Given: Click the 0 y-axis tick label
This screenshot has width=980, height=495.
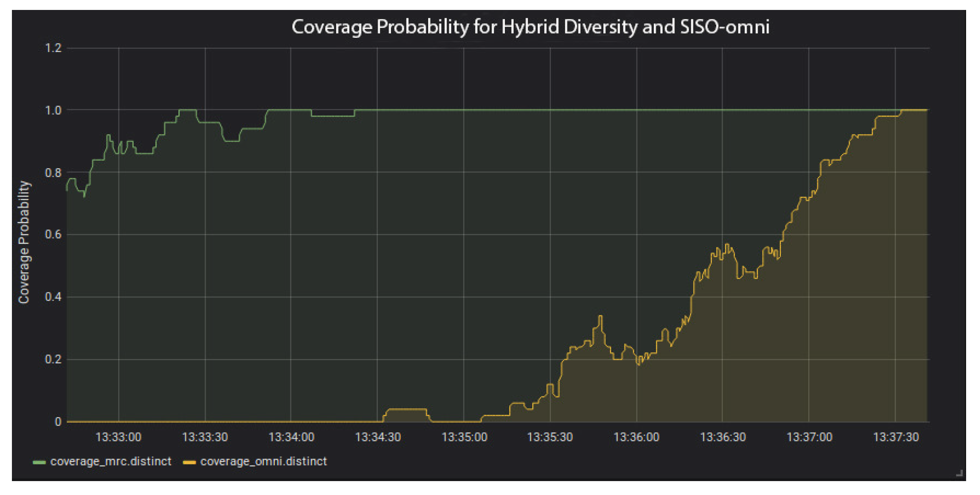Looking at the screenshot, I should click(x=58, y=421).
